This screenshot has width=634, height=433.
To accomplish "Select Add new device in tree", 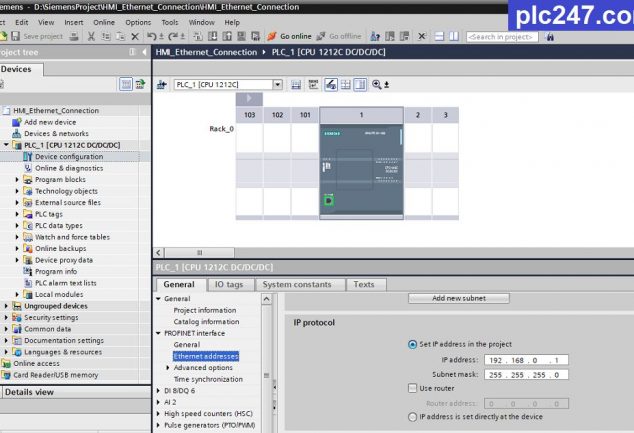I will pos(50,122).
